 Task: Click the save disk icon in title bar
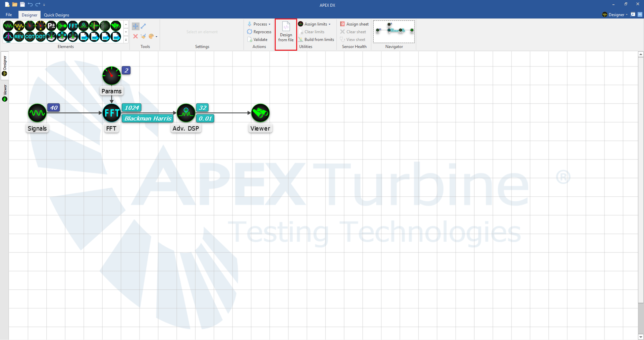pyautogui.click(x=22, y=4)
